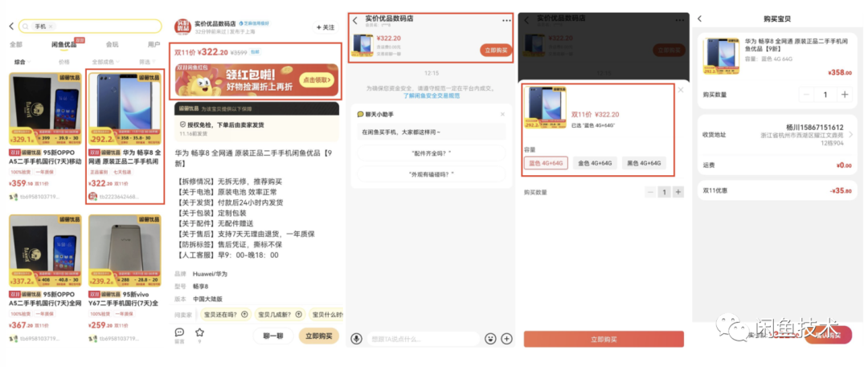Image resolution: width=868 pixels, height=367 pixels.
Task: Close the capacity selection sheet
Action: pyautogui.click(x=681, y=90)
